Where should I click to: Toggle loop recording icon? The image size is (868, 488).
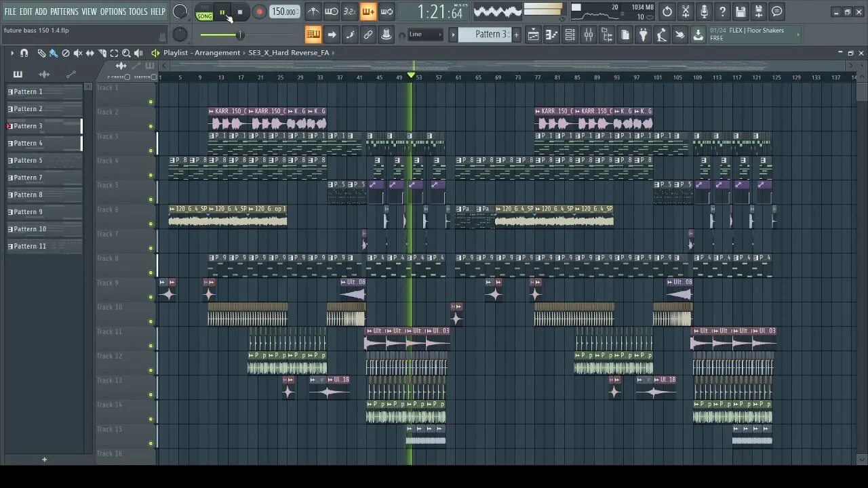(x=387, y=12)
